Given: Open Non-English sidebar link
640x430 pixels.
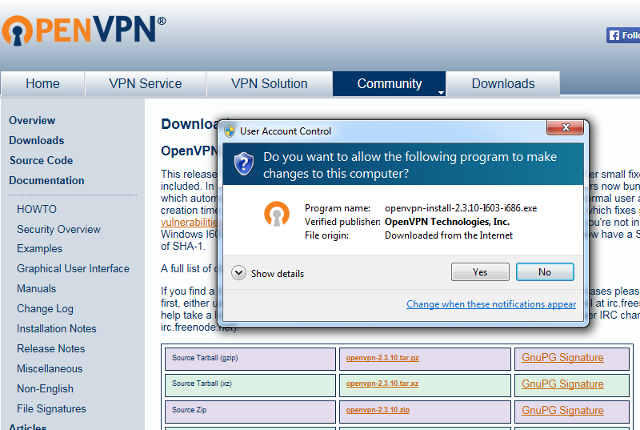Looking at the screenshot, I should [45, 389].
